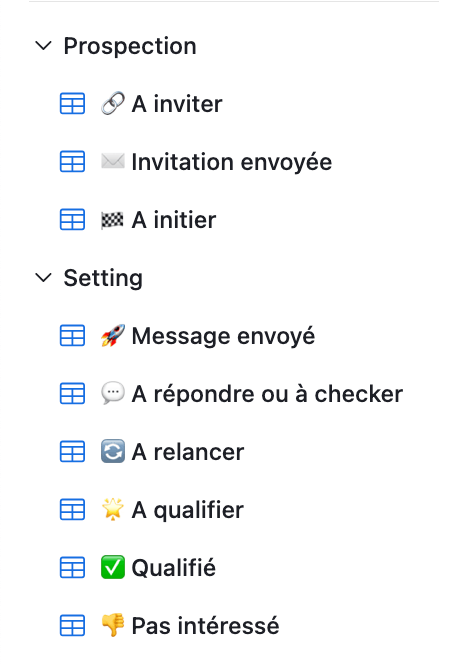The width and height of the screenshot is (468, 664).
Task: Click the table icon beside A inviter
Action: pyautogui.click(x=72, y=104)
